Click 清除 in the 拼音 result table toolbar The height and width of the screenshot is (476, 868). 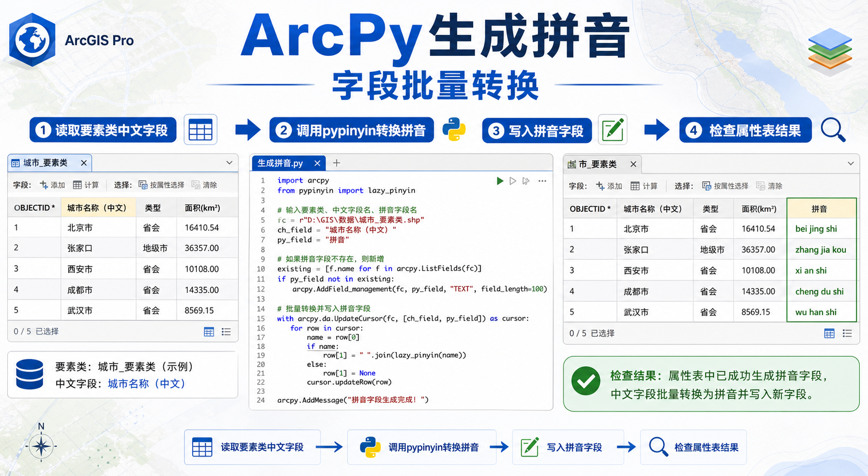click(x=769, y=186)
